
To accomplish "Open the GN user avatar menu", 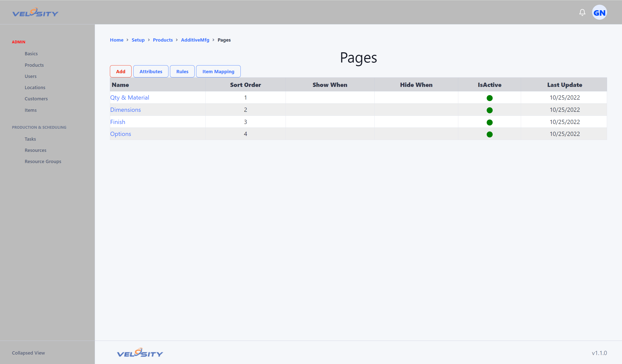I will point(599,12).
